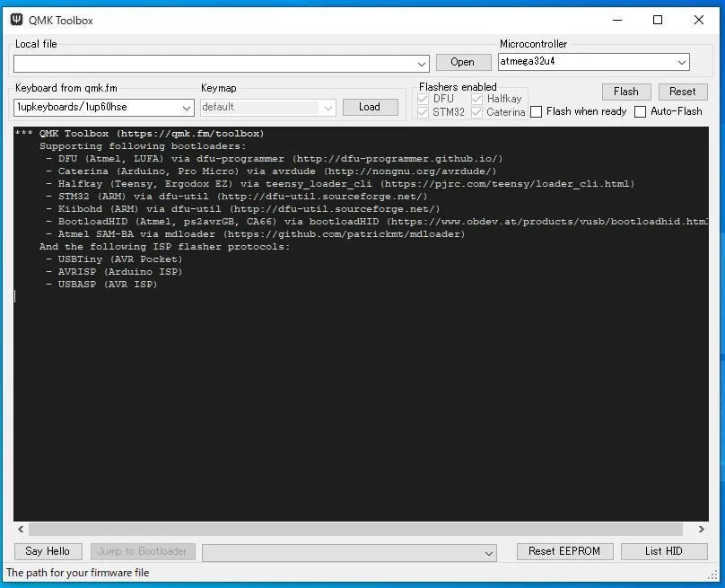Click the Reset EEPROM button

564,551
